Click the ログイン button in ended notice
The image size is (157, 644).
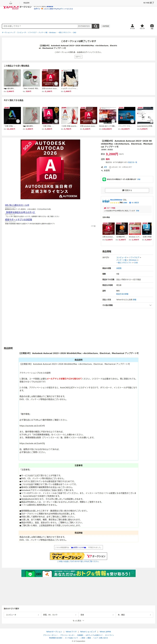click(78, 57)
